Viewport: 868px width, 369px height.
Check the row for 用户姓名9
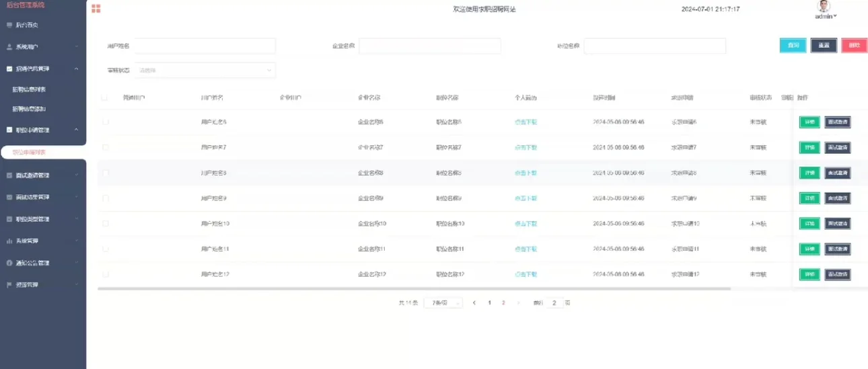click(105, 198)
